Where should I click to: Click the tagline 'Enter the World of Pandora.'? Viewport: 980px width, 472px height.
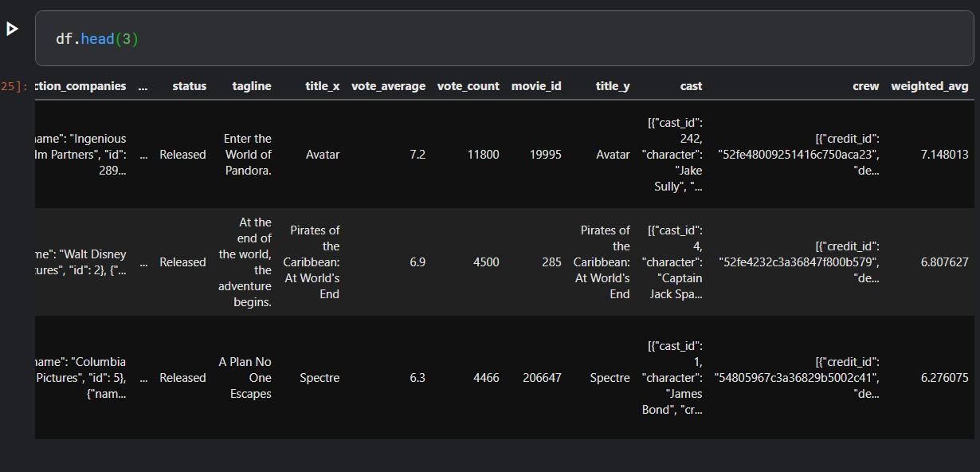[248, 155]
